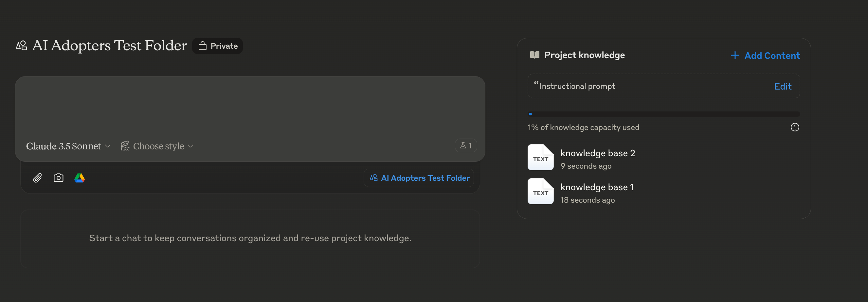Click the camera screenshot icon
Image resolution: width=868 pixels, height=302 pixels.
(x=58, y=177)
